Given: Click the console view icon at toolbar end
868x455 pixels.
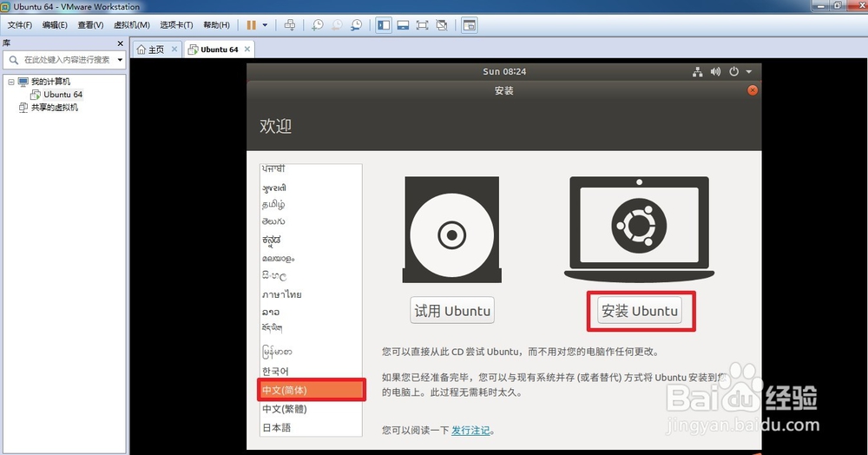Looking at the screenshot, I should coord(470,25).
